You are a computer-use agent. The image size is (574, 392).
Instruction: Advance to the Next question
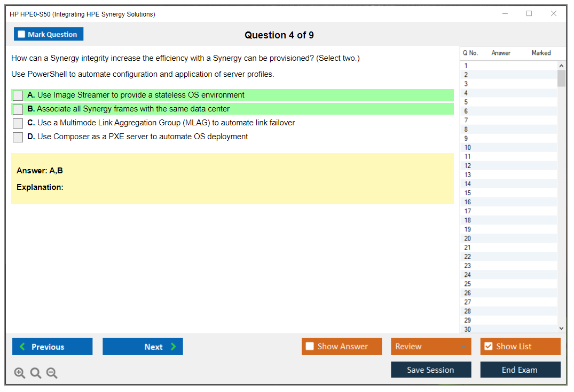pos(143,347)
